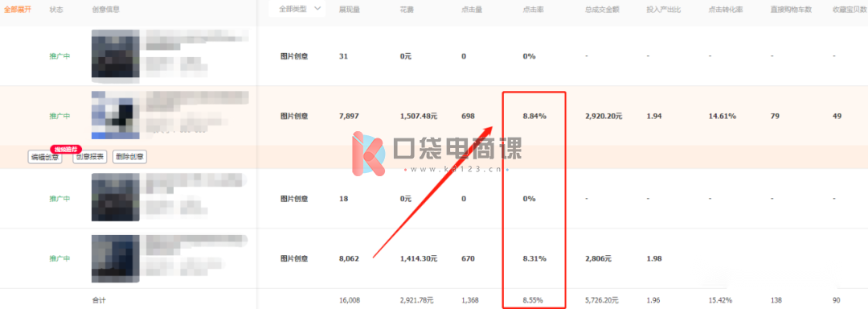Select the cart count 79
Viewport: 868px width, 309px height.
point(775,116)
